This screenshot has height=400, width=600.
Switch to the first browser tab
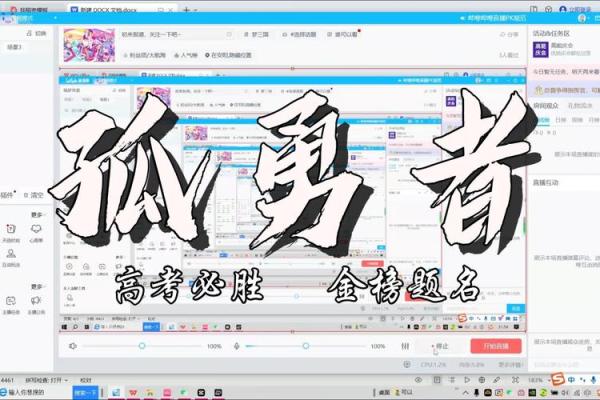click(31, 9)
